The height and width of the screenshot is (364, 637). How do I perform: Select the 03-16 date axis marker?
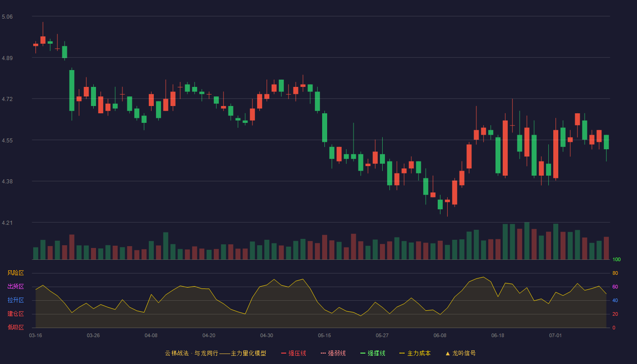(35, 335)
